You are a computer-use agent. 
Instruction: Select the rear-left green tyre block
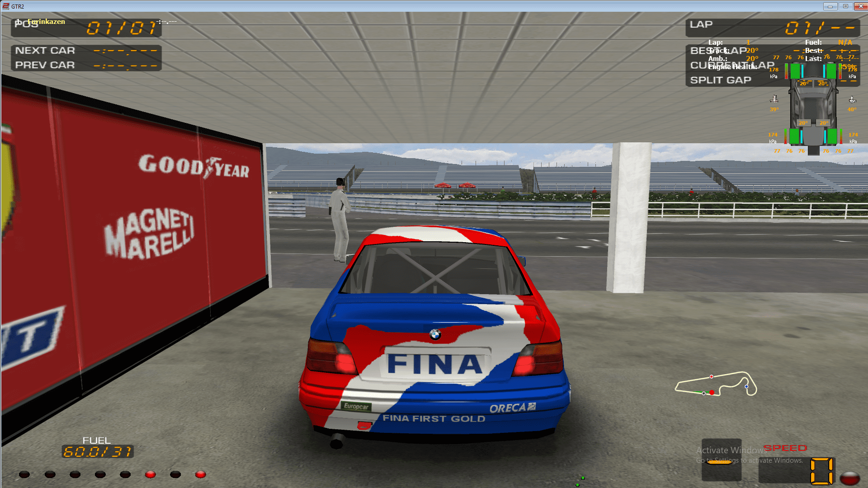(794, 136)
